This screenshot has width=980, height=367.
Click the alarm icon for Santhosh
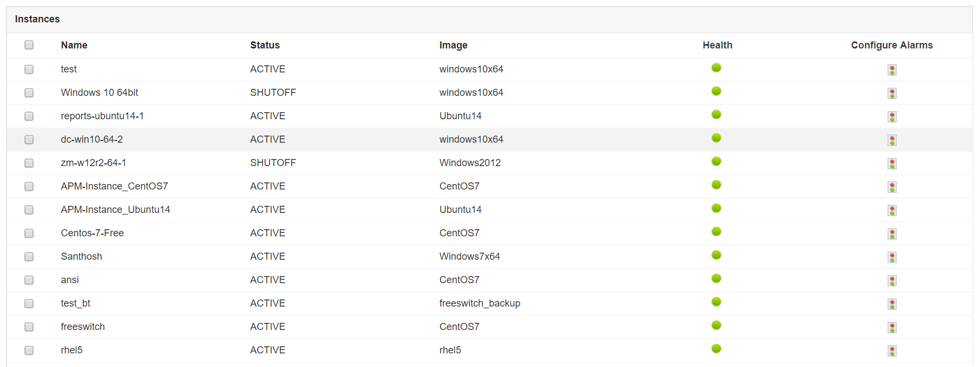(892, 257)
